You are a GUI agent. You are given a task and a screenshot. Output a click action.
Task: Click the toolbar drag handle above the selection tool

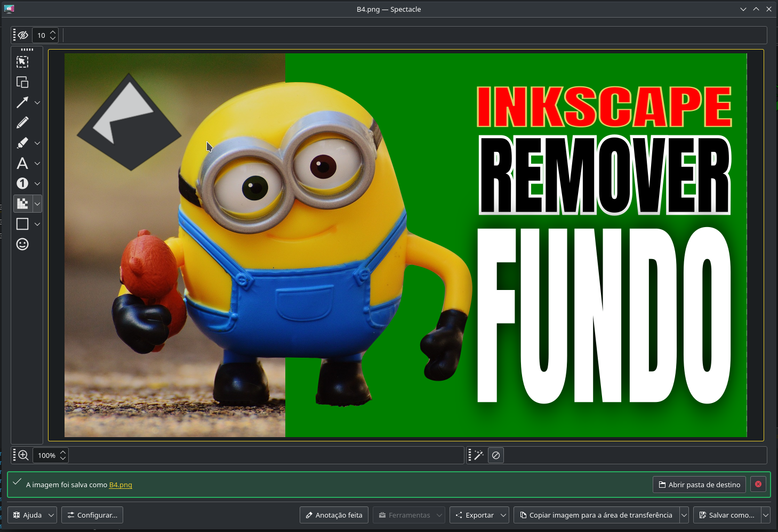27,50
